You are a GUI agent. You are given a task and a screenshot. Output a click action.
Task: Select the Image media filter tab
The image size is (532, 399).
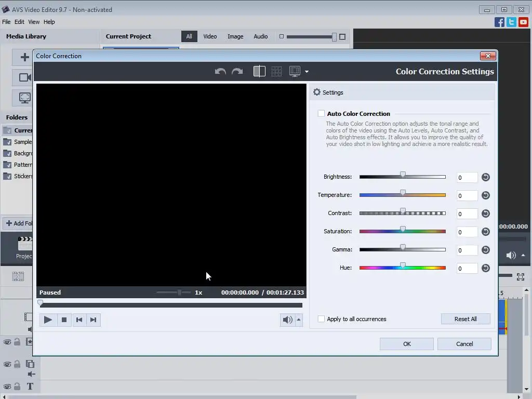[235, 36]
